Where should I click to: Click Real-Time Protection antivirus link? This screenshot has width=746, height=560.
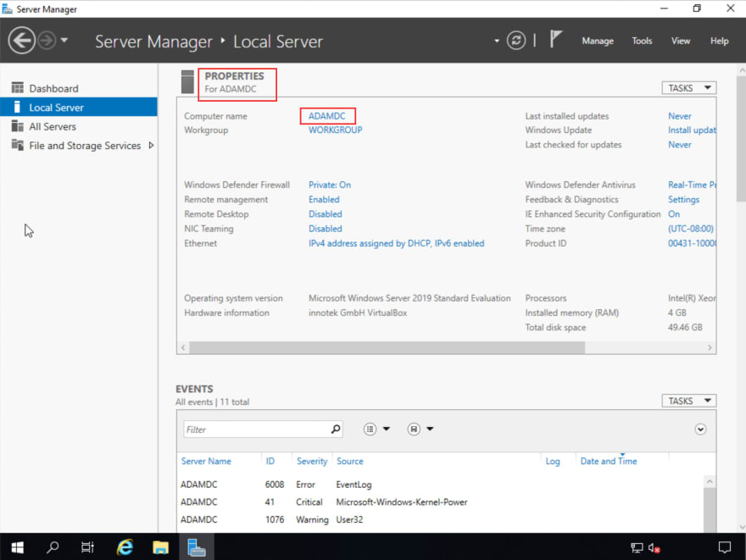(692, 185)
